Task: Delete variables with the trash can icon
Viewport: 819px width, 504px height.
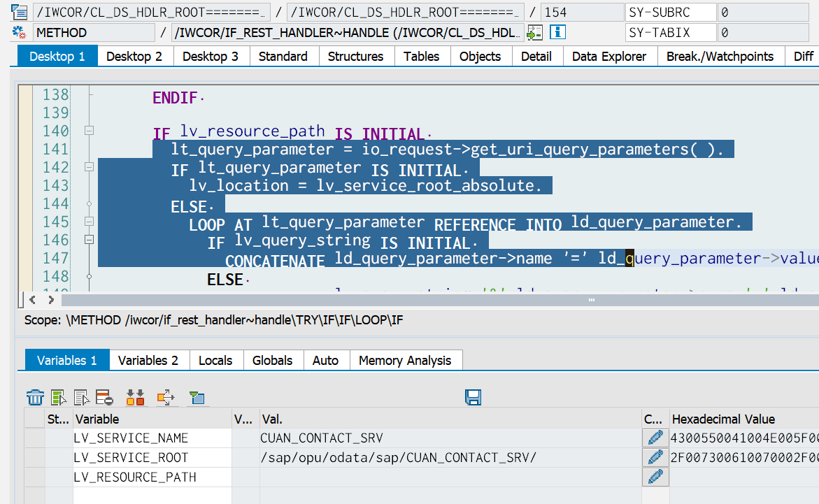Action: coord(35,398)
